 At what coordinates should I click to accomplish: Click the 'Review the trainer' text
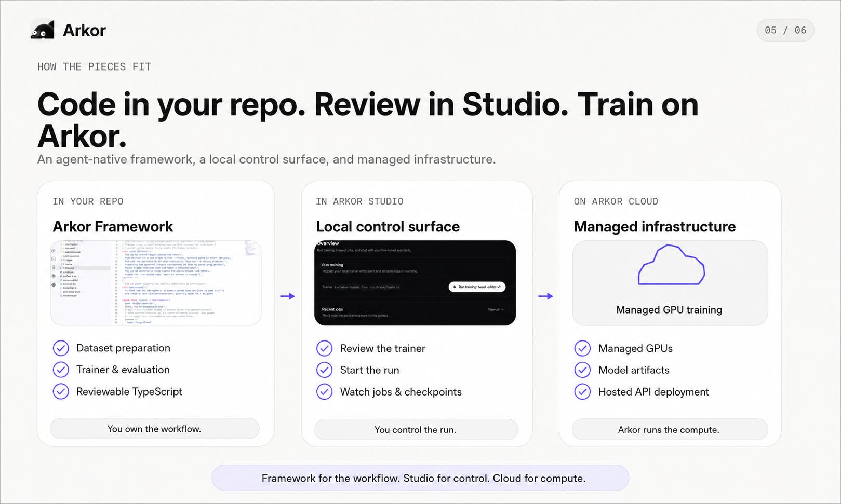383,348
